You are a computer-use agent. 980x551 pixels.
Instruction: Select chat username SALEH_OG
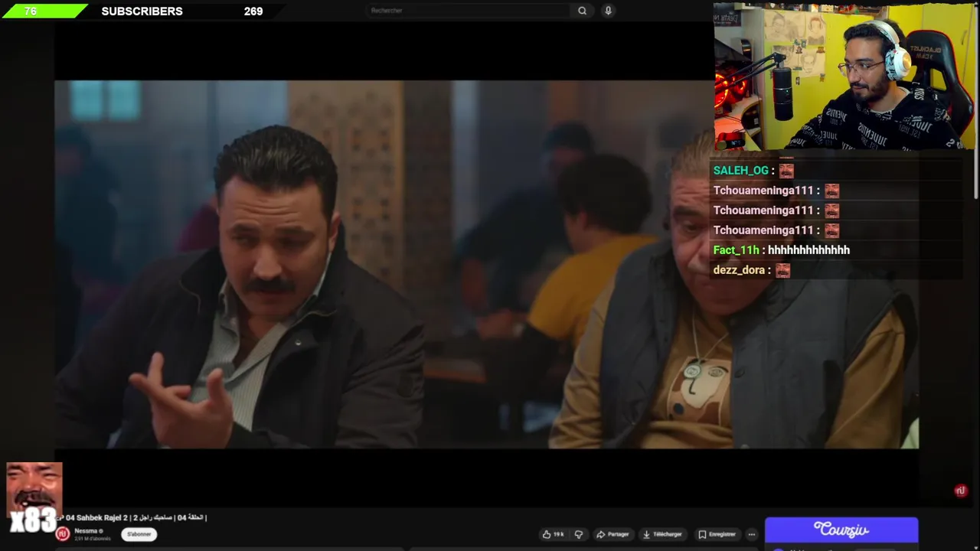(740, 171)
